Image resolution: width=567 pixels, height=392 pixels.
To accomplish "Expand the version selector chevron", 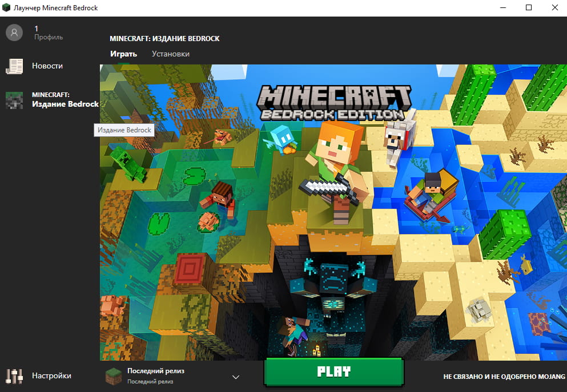I will coord(236,377).
